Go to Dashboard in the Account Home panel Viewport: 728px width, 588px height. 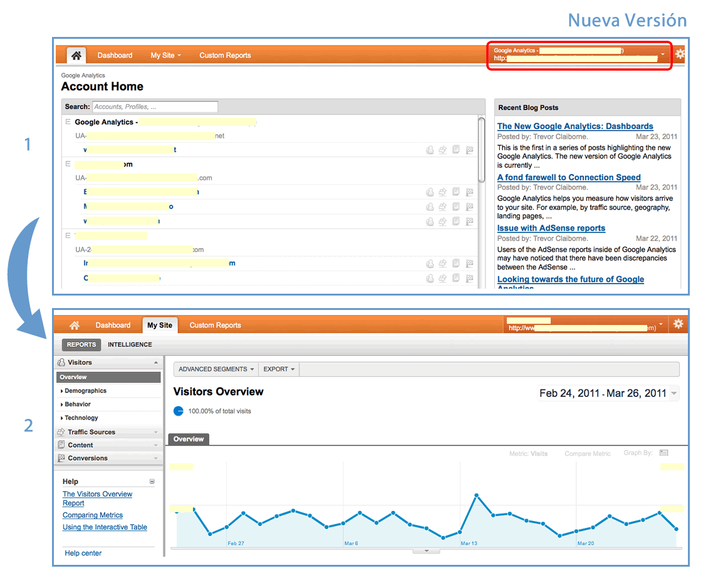tap(115, 55)
